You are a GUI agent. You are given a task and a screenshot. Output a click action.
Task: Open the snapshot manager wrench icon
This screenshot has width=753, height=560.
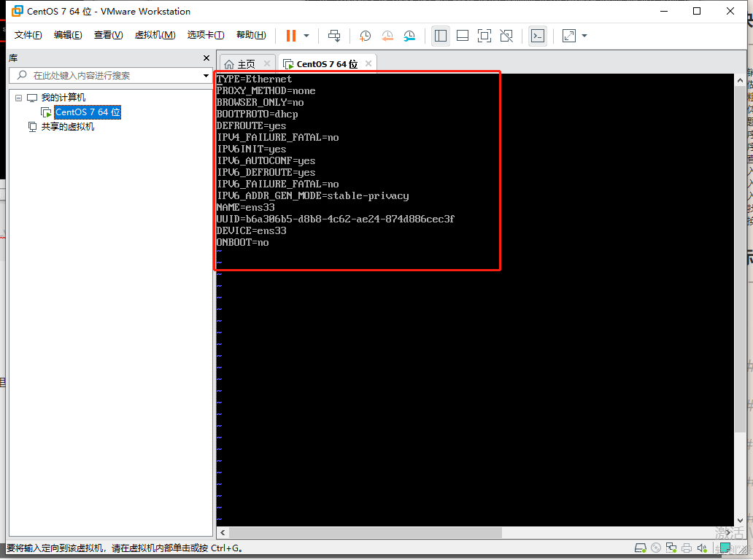[x=409, y=36]
